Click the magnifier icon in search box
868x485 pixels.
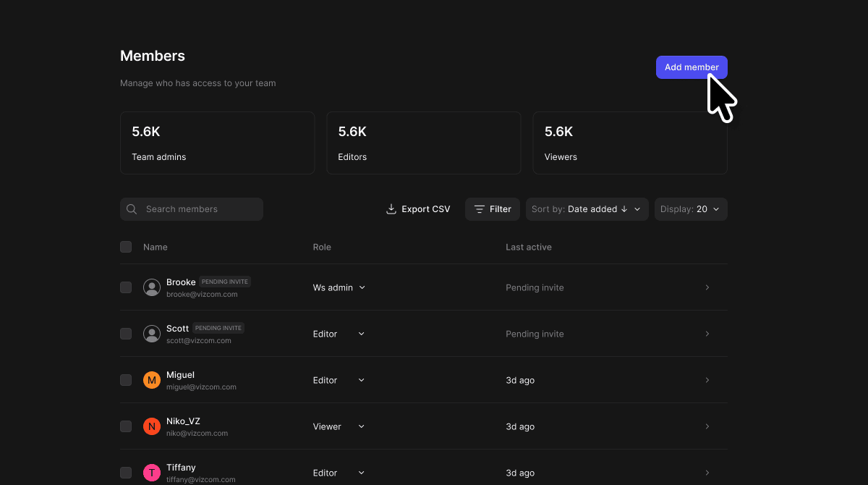tap(132, 209)
